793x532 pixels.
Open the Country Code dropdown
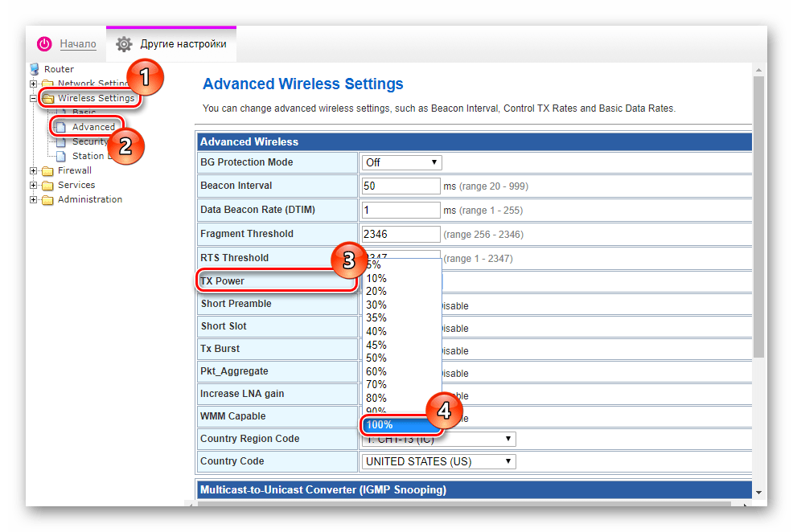[438, 462]
